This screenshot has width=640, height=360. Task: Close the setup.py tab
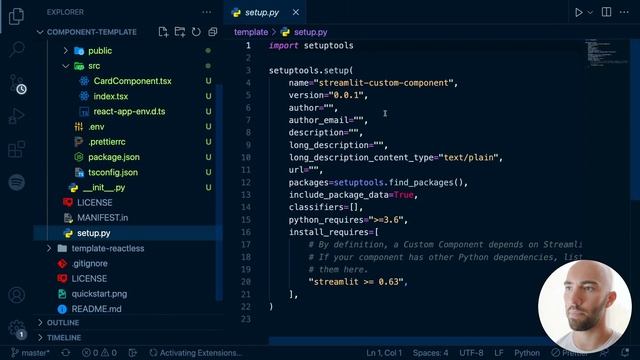click(x=296, y=12)
